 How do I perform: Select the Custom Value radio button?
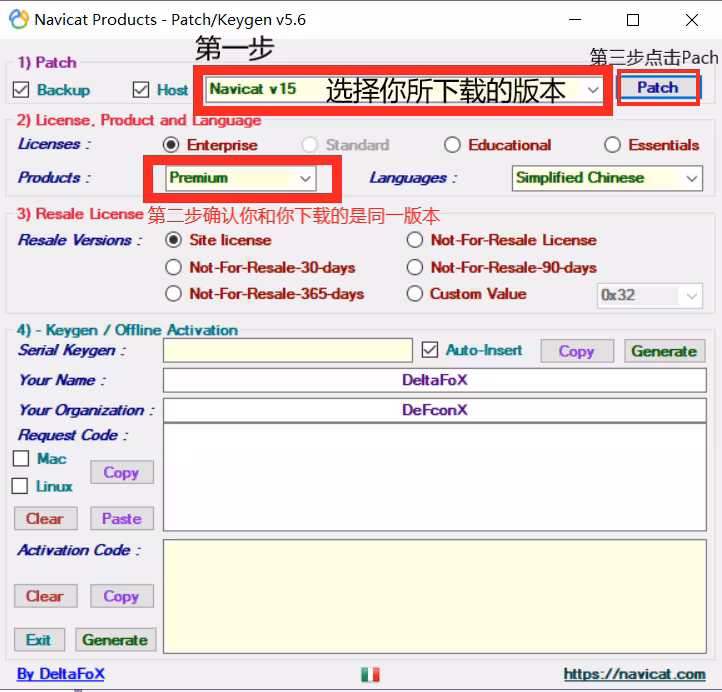(x=414, y=294)
